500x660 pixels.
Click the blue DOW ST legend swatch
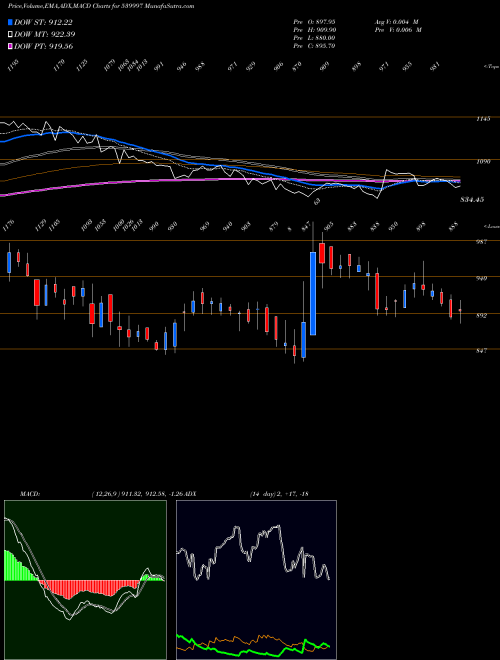click(x=10, y=22)
